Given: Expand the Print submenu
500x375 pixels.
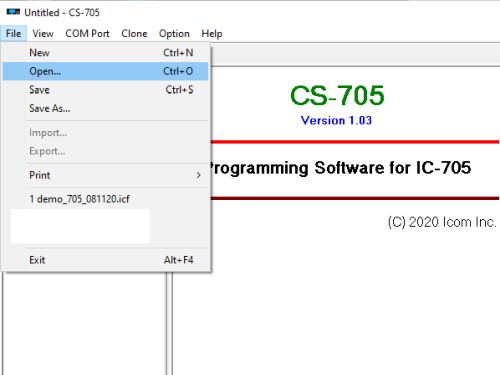Looking at the screenshot, I should click(x=105, y=175).
